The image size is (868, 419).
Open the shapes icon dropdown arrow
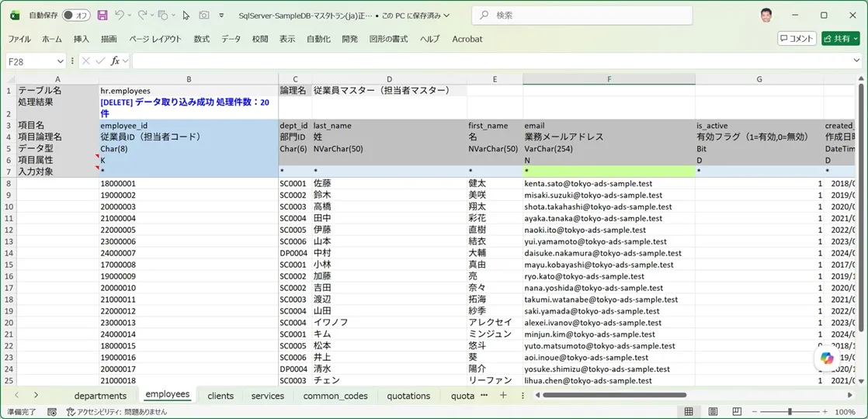coord(175,16)
